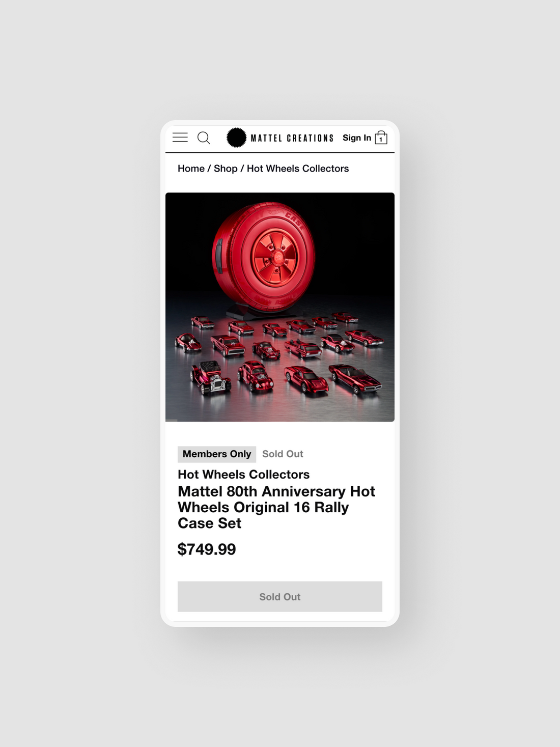
Task: Click the search magnifier icon
Action: coord(204,138)
